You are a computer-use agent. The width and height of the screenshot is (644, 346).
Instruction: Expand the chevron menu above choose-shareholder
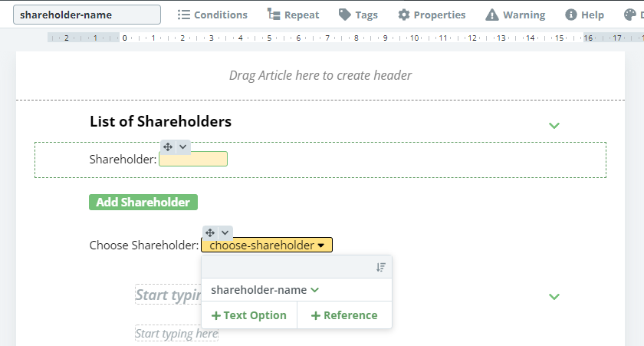click(225, 232)
